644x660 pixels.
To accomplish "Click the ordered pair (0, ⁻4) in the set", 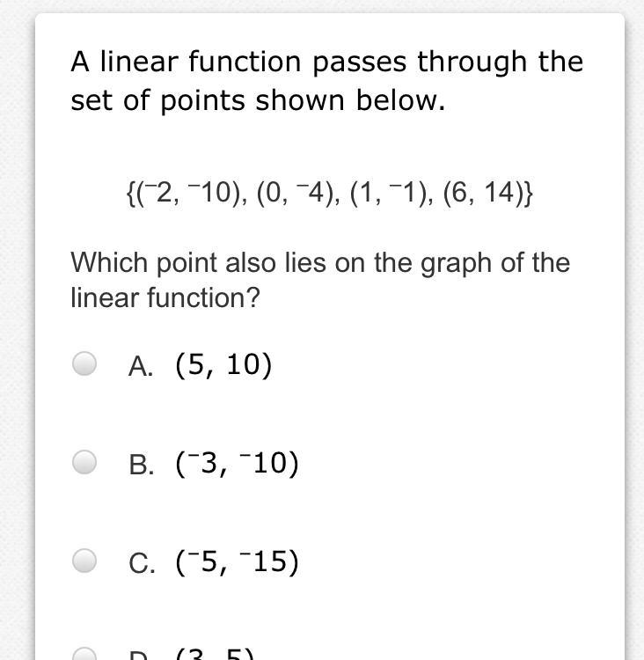I will [293, 194].
